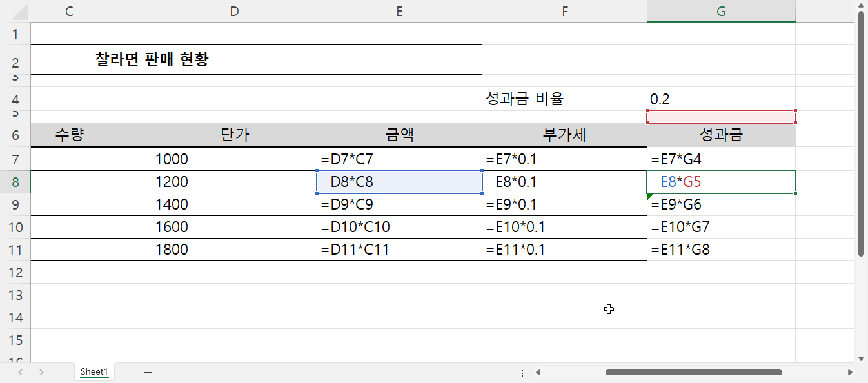
Task: Click the 단가 header cell
Action: point(234,135)
